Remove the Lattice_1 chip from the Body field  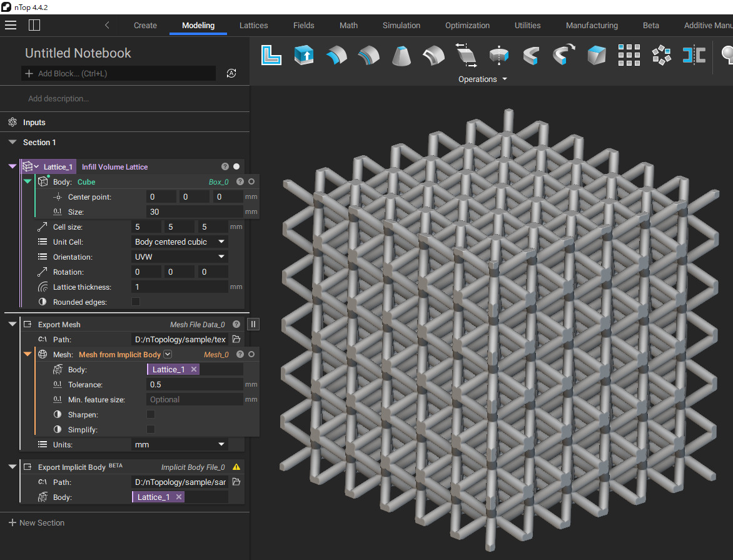point(193,369)
